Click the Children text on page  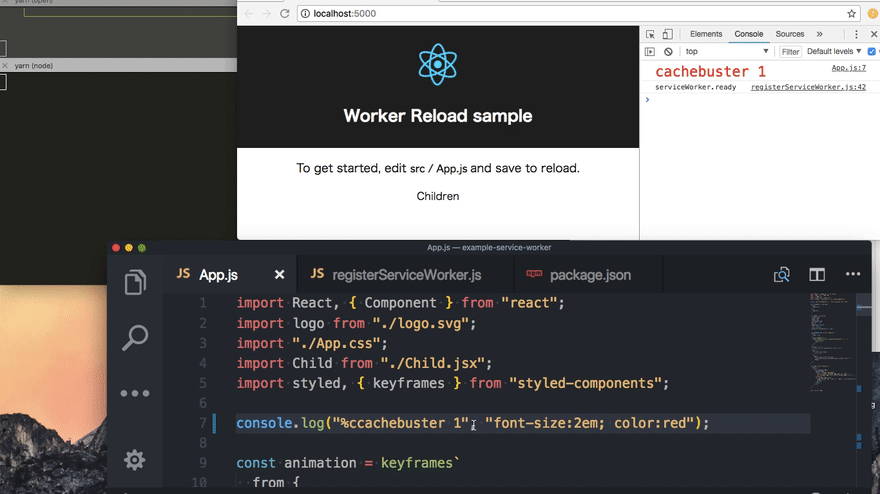(438, 196)
